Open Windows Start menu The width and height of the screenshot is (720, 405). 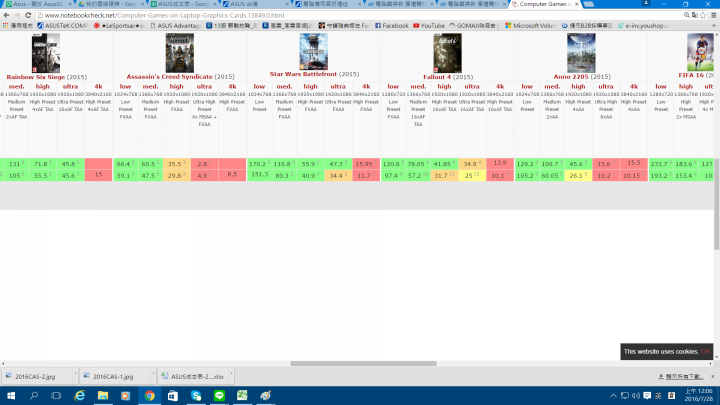(x=11, y=395)
